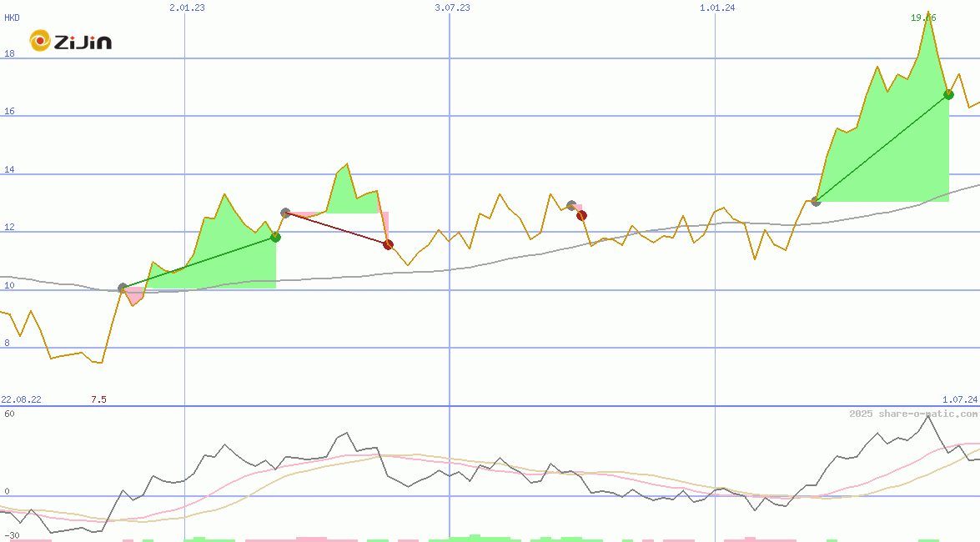
Task: Click the 1.07.24 end date label
Action: 960,399
